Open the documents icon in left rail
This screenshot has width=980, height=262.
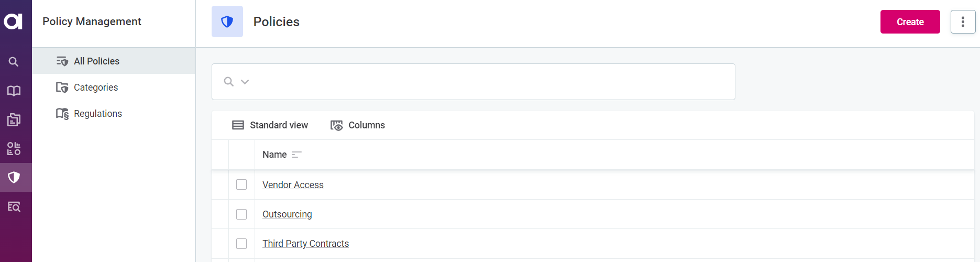click(14, 119)
